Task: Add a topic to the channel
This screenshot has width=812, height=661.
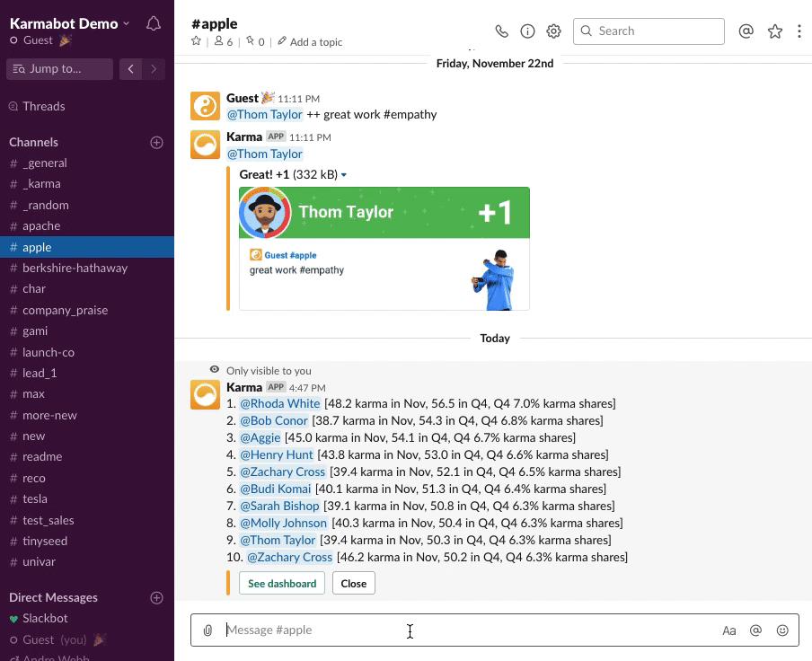Action: coord(310,42)
